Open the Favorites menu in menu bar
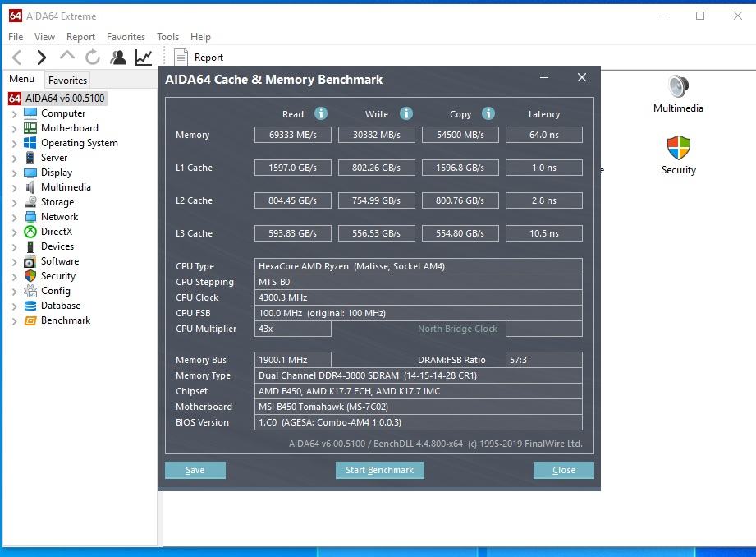This screenshot has height=557, width=756. pyautogui.click(x=126, y=37)
